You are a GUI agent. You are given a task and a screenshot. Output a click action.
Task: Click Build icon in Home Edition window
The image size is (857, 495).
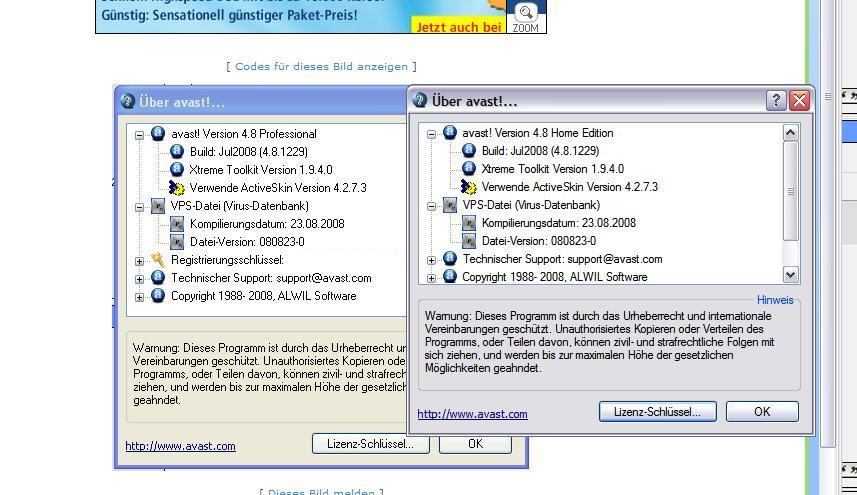click(x=468, y=150)
